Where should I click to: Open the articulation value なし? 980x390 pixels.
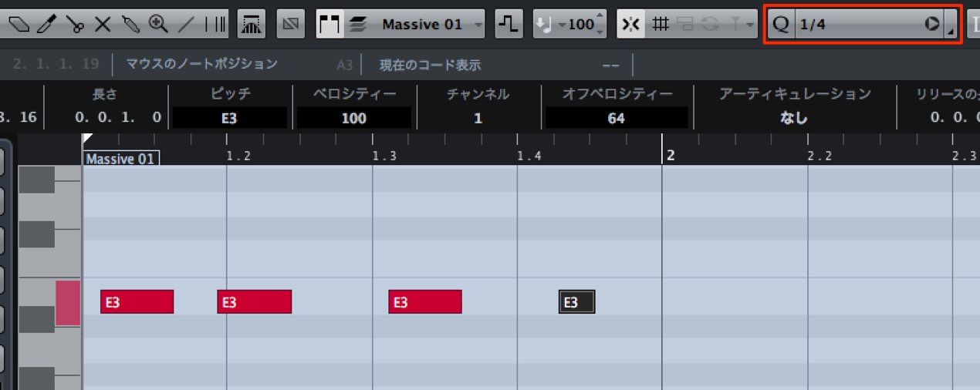coord(795,118)
